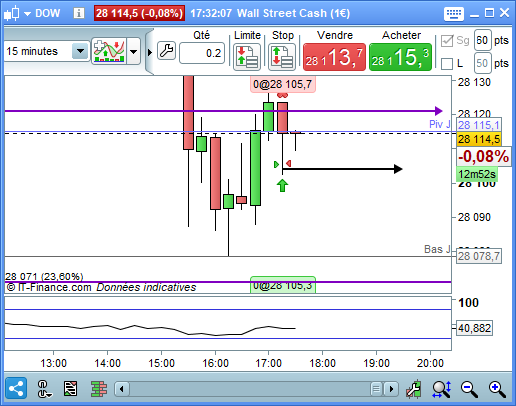Enable the L limit checkbox
The width and height of the screenshot is (516, 406).
447,64
